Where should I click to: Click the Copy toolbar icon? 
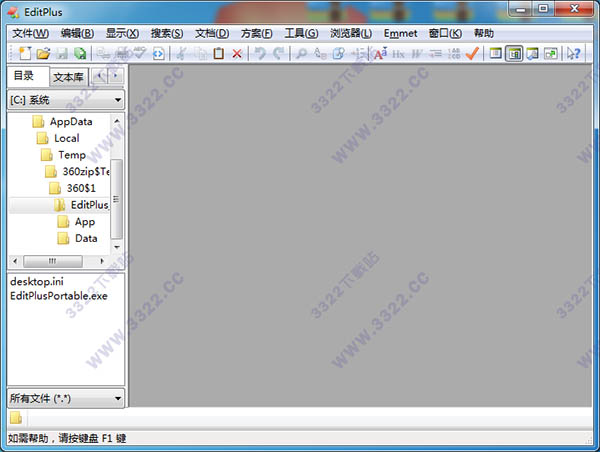[x=200, y=53]
